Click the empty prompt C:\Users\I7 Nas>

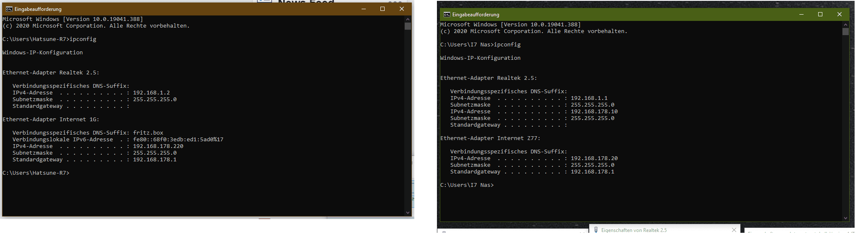coord(467,185)
